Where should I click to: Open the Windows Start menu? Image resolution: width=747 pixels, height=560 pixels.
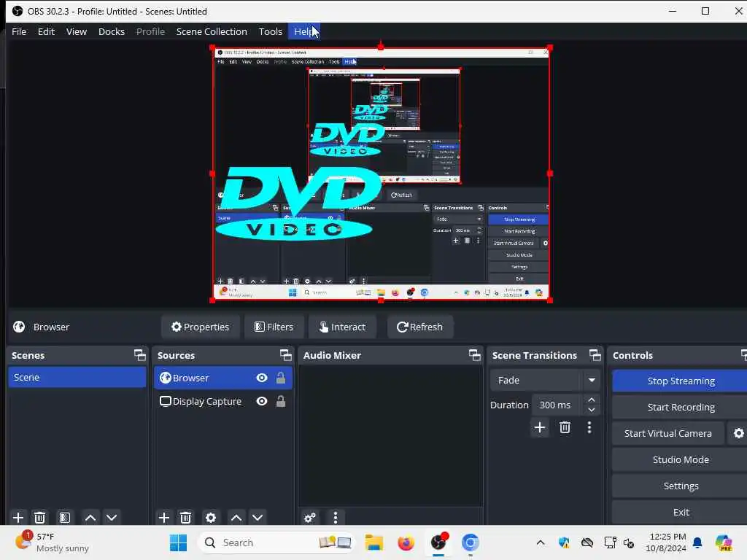(x=178, y=542)
